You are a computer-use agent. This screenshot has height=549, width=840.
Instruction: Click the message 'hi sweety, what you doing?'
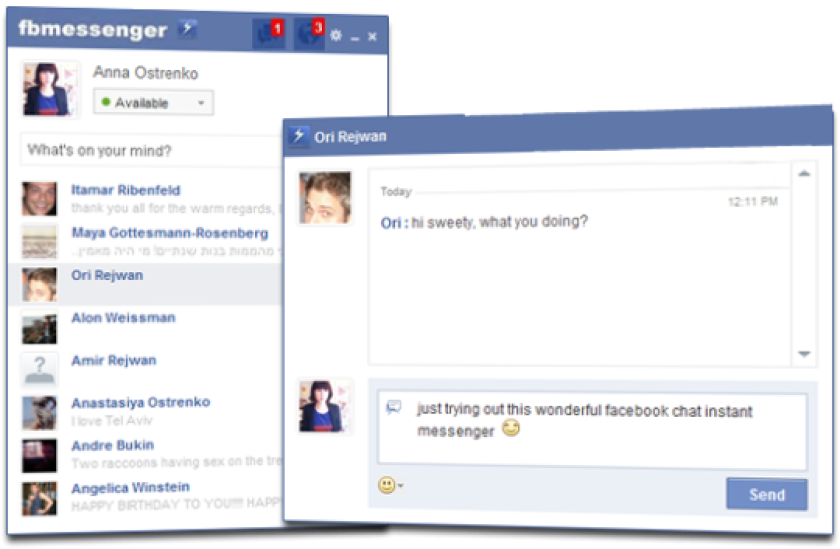[499, 221]
